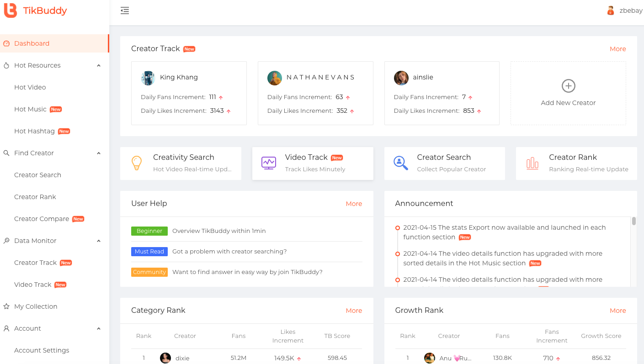The height and width of the screenshot is (364, 644).
Task: Click the TB Score column header
Action: 337,336
